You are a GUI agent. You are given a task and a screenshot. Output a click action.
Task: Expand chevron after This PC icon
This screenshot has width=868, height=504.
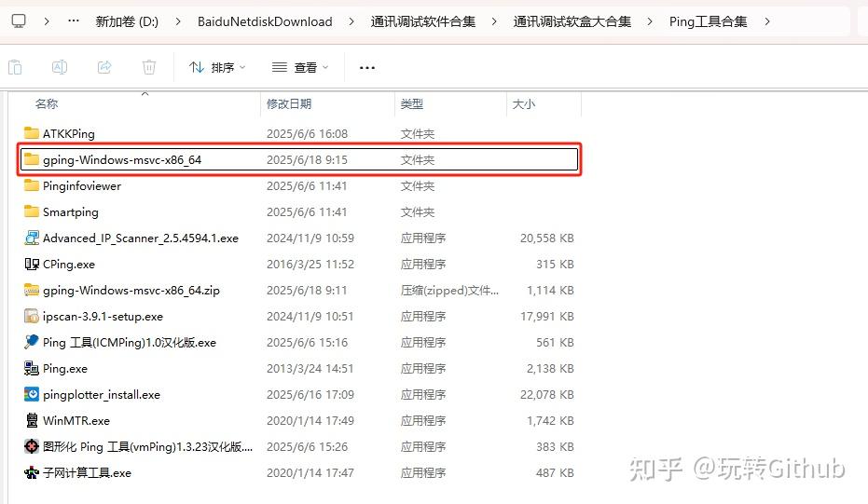[47, 21]
